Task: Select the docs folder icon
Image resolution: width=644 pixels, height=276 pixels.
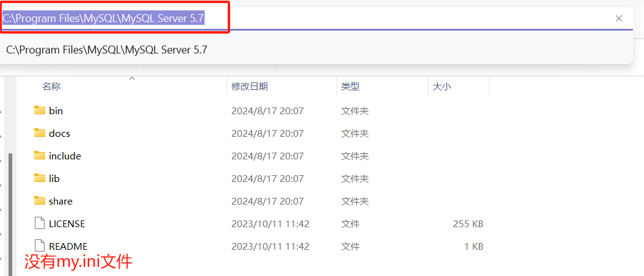Action: [40, 133]
